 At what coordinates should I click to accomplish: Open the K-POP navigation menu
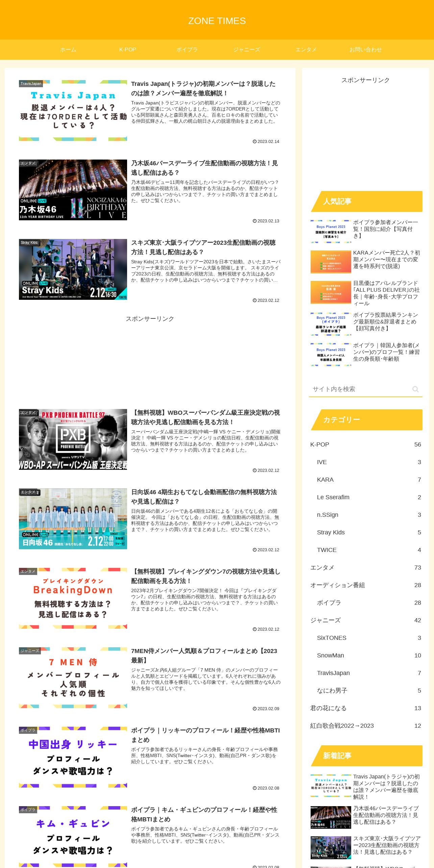click(x=128, y=50)
